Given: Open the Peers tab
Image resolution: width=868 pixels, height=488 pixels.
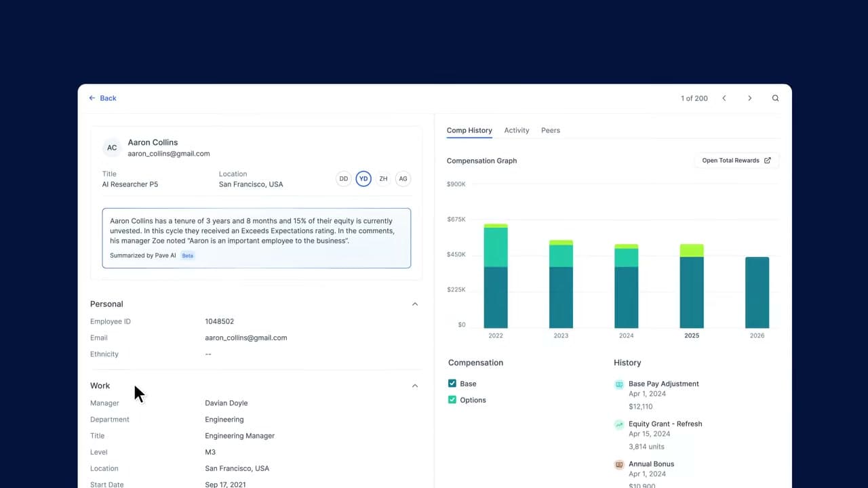Looking at the screenshot, I should coord(551,130).
